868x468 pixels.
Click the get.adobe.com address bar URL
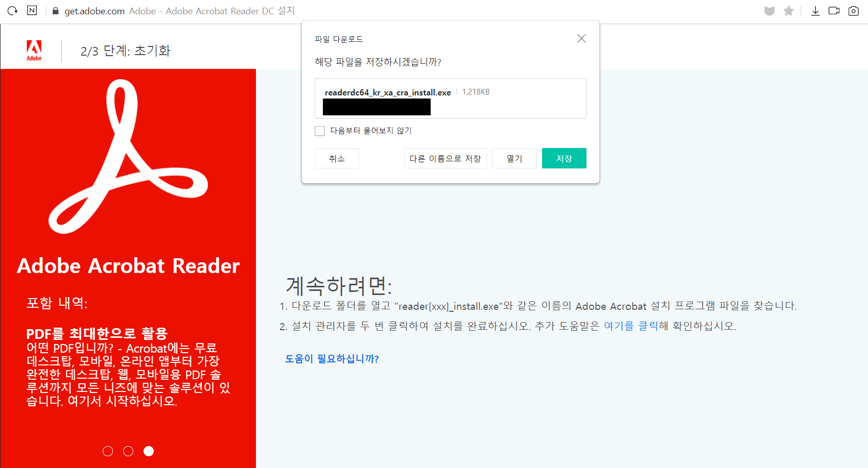(x=95, y=11)
